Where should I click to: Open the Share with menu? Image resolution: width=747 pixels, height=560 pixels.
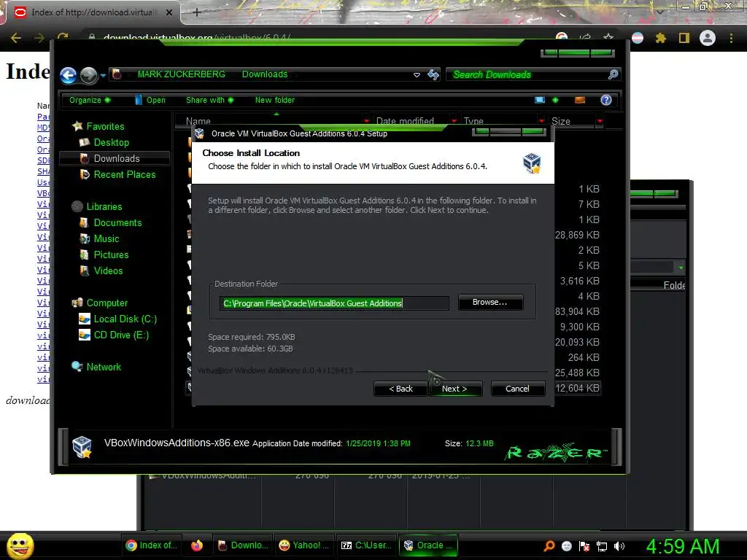[209, 100]
